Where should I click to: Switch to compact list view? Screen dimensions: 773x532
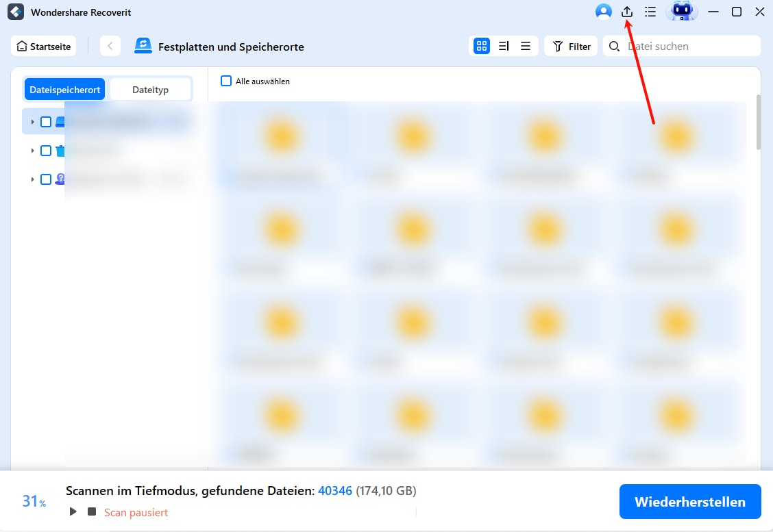526,46
